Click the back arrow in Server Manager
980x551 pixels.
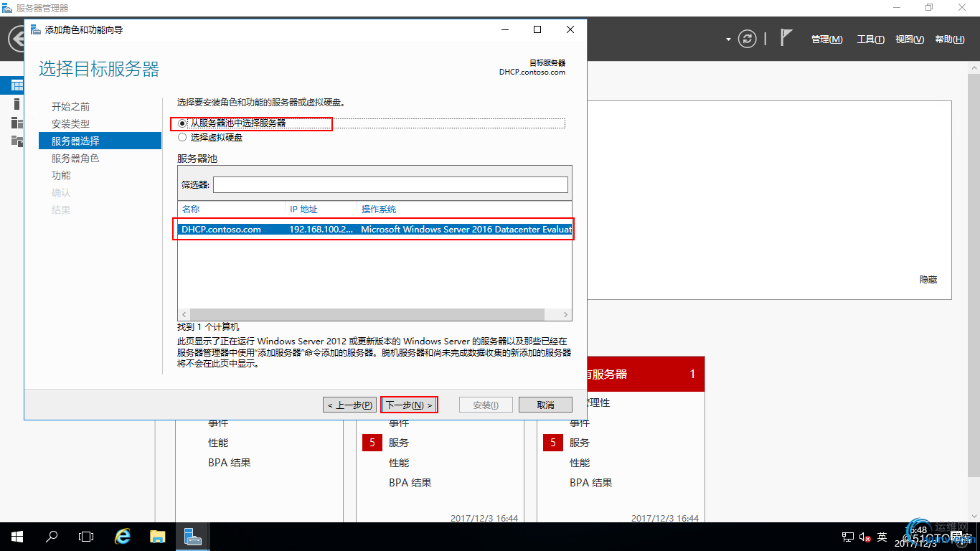tap(16, 38)
